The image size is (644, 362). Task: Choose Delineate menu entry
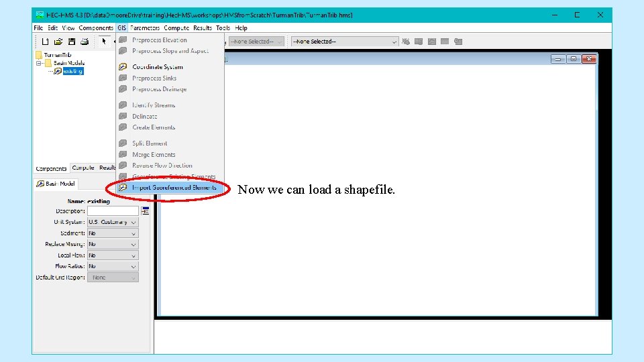click(x=170, y=116)
